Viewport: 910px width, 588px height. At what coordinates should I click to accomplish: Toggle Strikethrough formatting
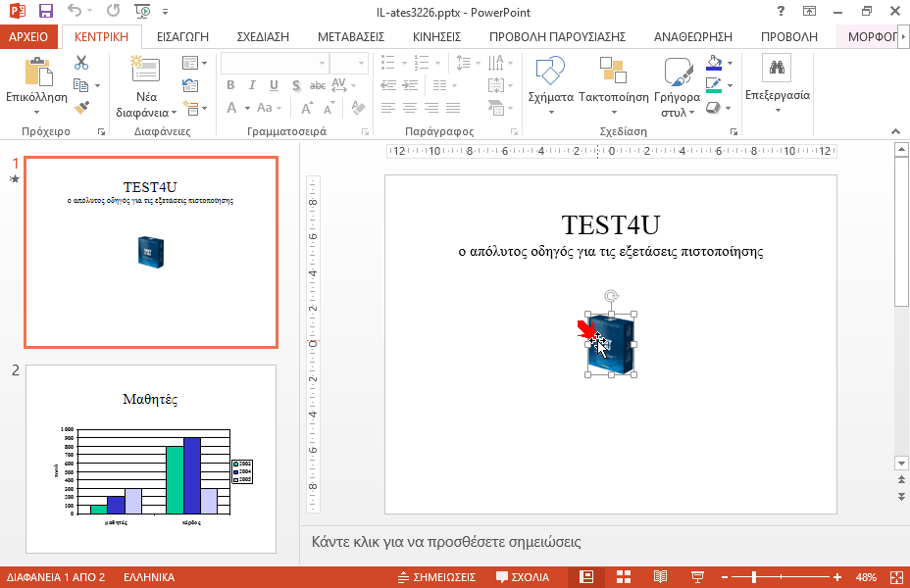(318, 86)
